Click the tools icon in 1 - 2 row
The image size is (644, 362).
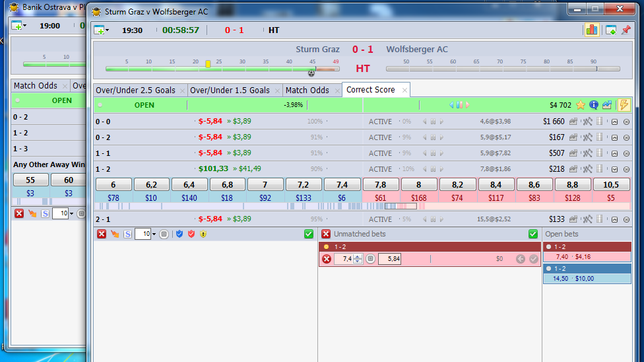588,168
